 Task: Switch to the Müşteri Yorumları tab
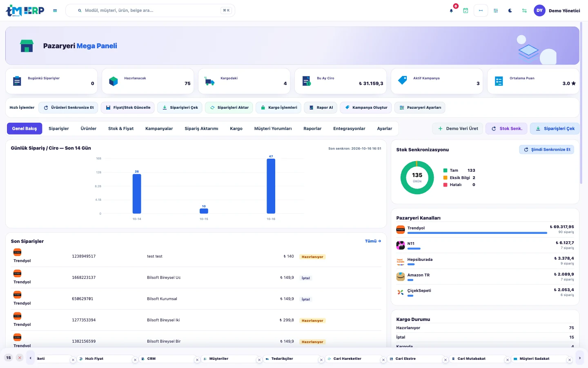pos(273,128)
